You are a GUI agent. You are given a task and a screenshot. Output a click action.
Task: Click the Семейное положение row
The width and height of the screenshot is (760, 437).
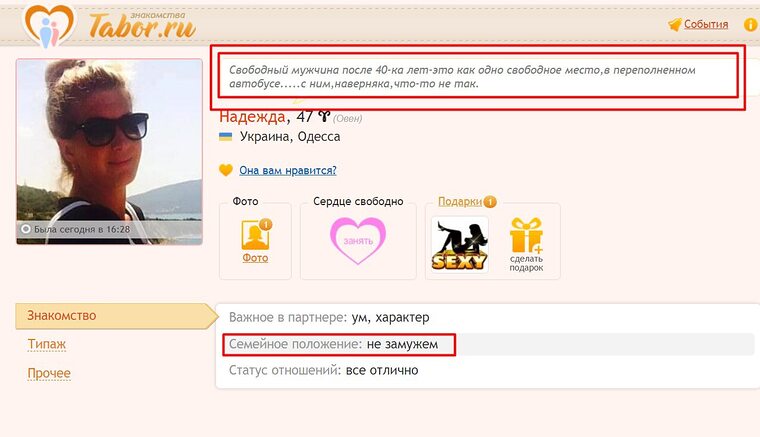[x=488, y=344]
